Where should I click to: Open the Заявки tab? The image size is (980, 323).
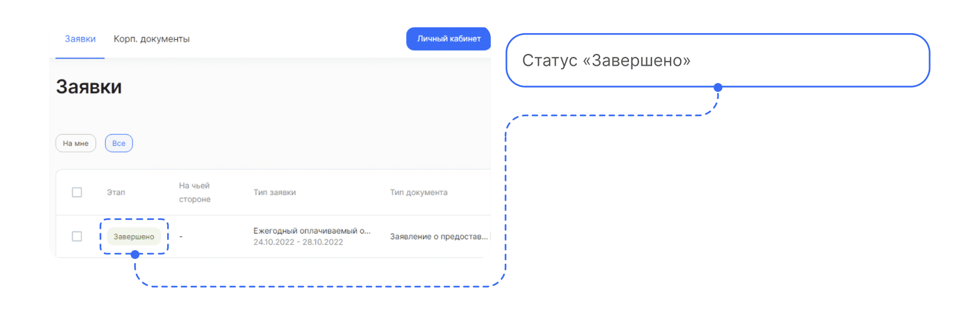(x=80, y=39)
